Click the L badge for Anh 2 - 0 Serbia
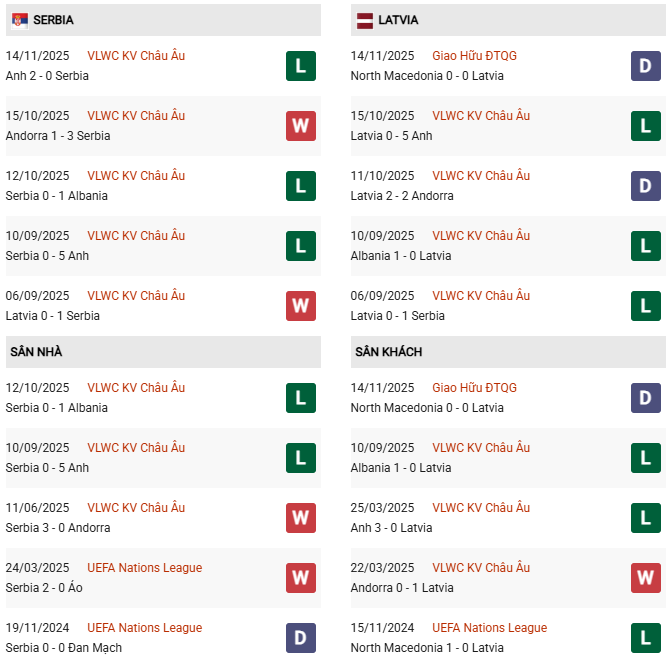Image resolution: width=666 pixels, height=662 pixels. click(301, 66)
